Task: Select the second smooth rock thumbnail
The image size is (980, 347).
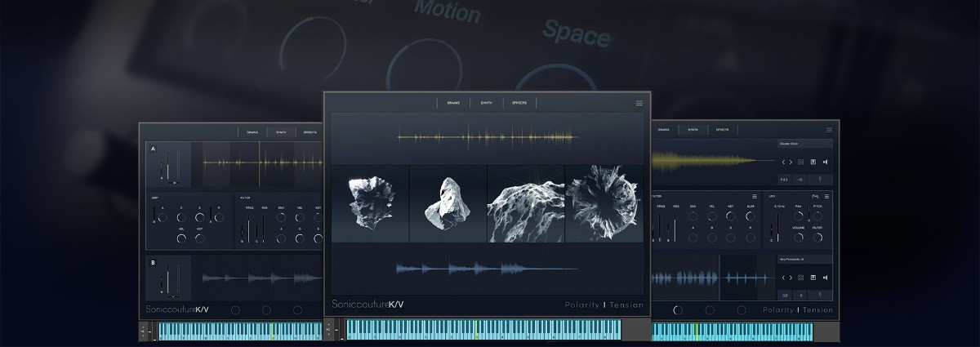Action: click(x=448, y=203)
